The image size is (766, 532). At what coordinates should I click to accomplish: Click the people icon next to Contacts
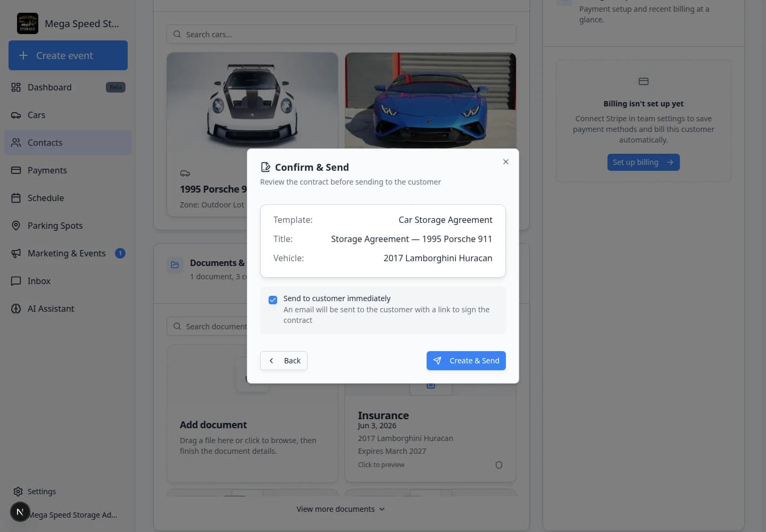click(x=16, y=143)
